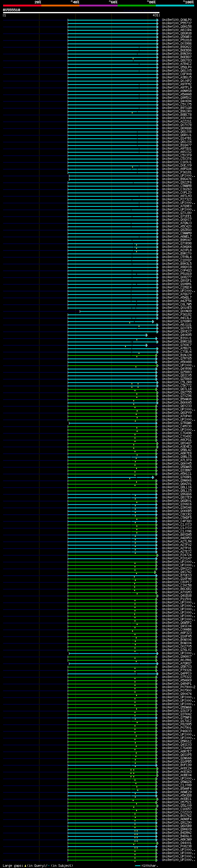197x868 pixels.
Task: Select label UniRef100_Q14TB1
Action: [177, 139]
